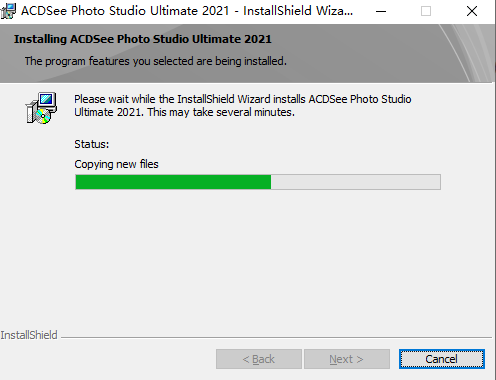Click the disabled maximize window button
This screenshot has width=496, height=380.
(x=426, y=11)
